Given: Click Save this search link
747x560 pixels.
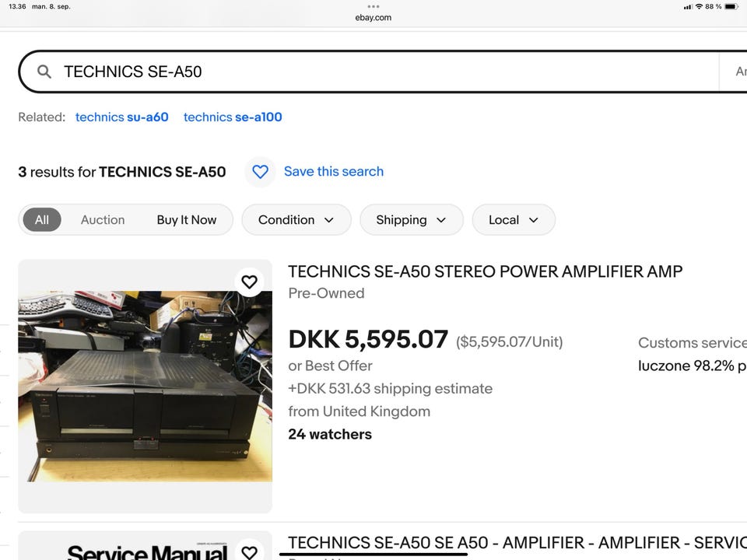Looking at the screenshot, I should pyautogui.click(x=334, y=171).
